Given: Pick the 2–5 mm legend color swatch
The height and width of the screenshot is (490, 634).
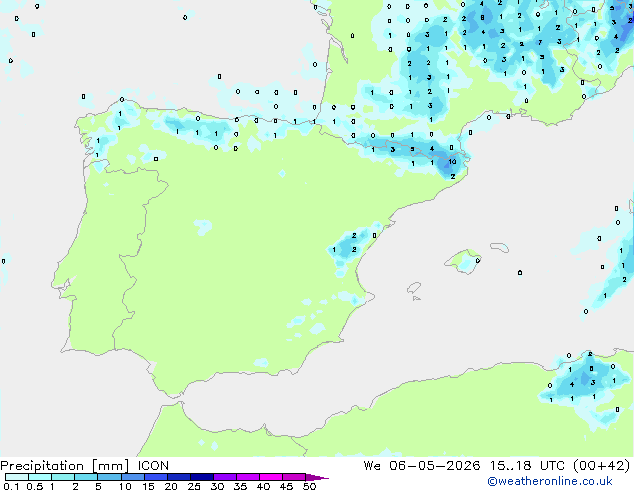Looking at the screenshot, I should (x=86, y=477).
